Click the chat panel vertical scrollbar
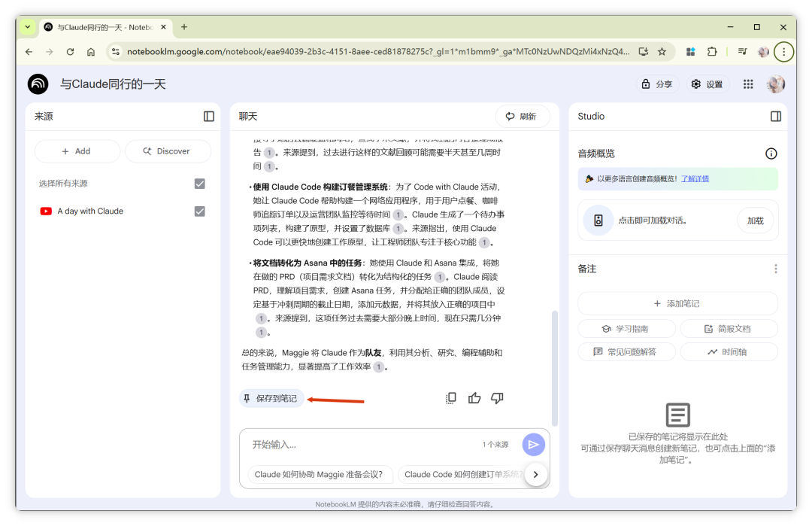This screenshot has height=526, width=812. pyautogui.click(x=555, y=368)
